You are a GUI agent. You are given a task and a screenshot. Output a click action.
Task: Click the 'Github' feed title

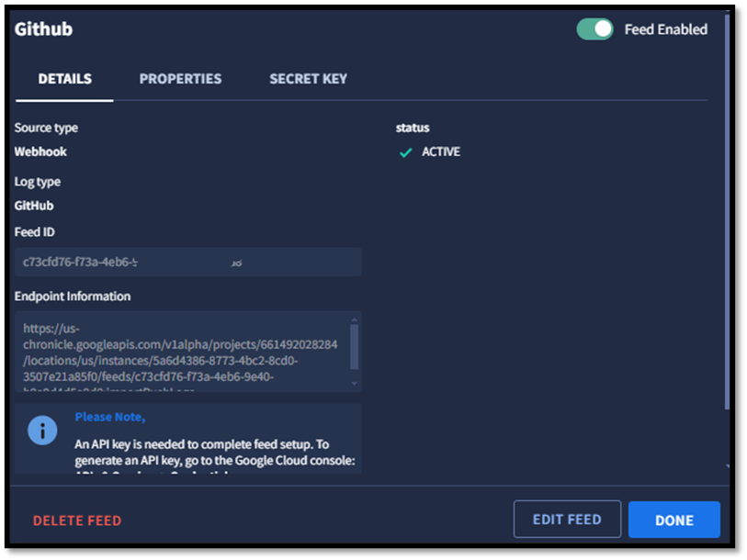point(43,29)
